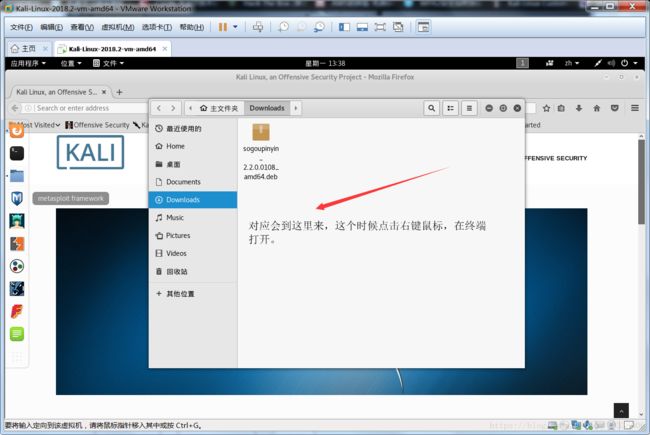Select the sogoupinyin amd64.deb file
The height and width of the screenshot is (435, 650).
coord(261,152)
